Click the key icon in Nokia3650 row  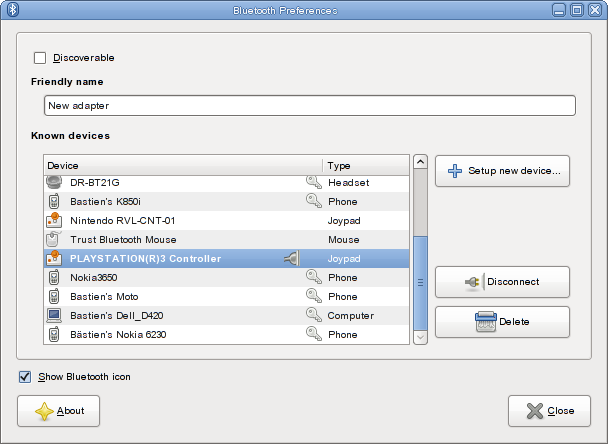(x=314, y=277)
